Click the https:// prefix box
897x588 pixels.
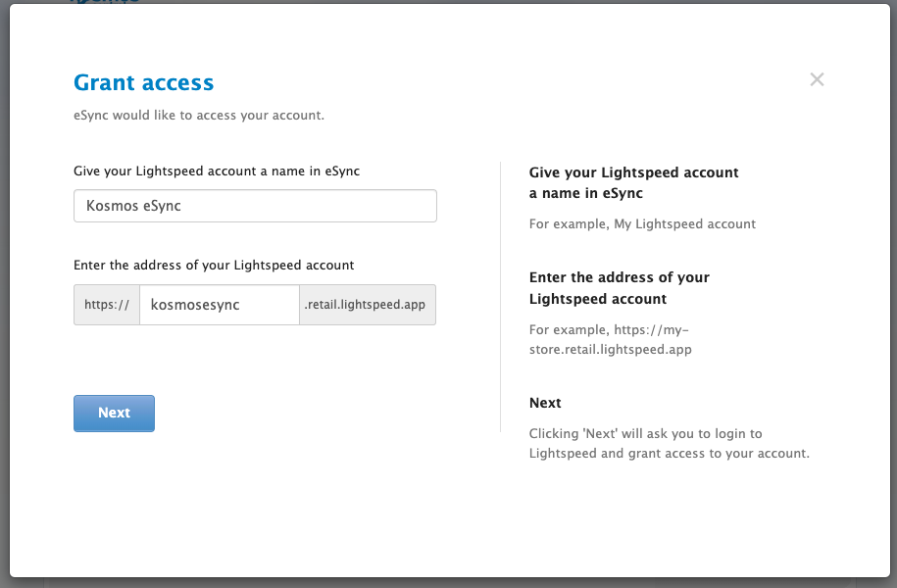(107, 305)
